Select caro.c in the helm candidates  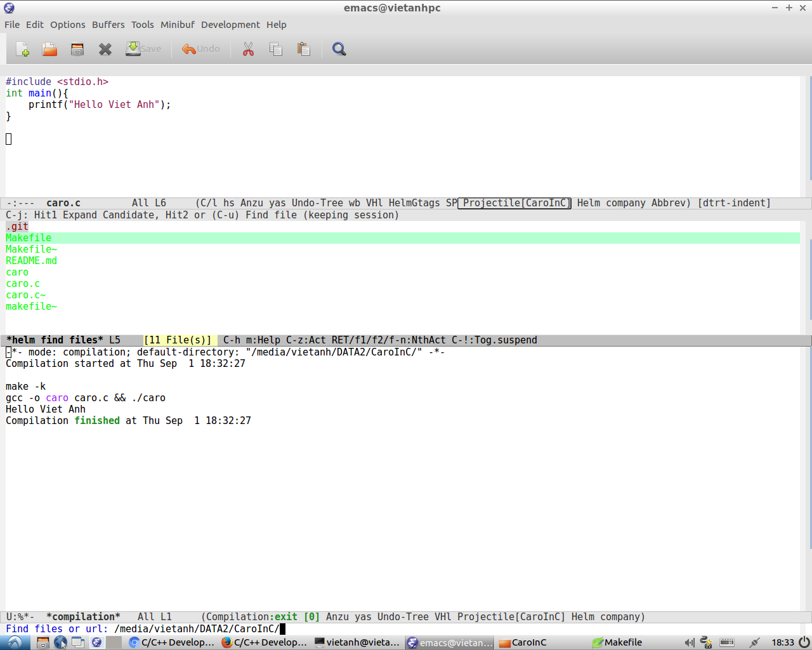click(x=23, y=284)
